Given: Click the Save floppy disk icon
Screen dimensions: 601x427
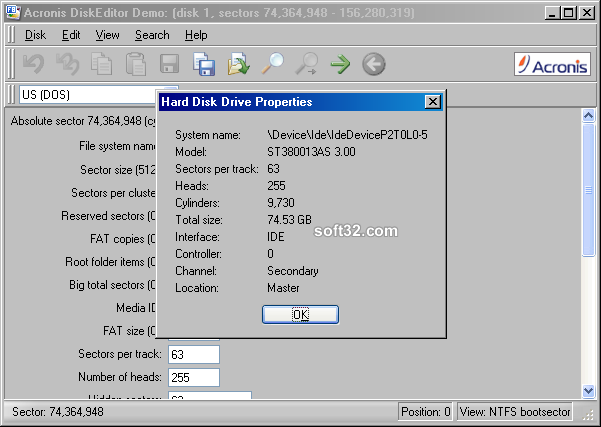Looking at the screenshot, I should tap(169, 64).
